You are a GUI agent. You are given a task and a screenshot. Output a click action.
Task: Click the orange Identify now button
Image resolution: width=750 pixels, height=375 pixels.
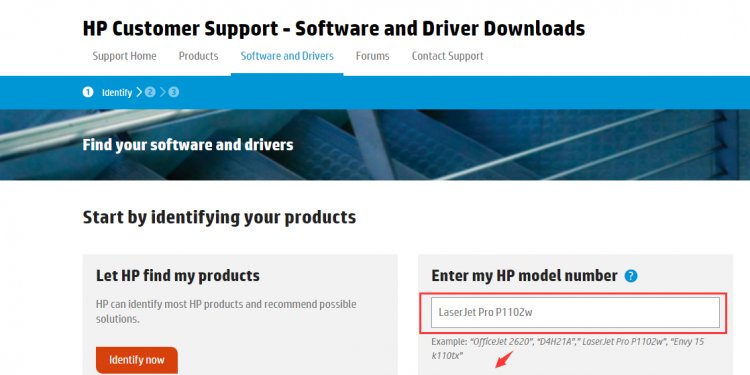[137, 360]
